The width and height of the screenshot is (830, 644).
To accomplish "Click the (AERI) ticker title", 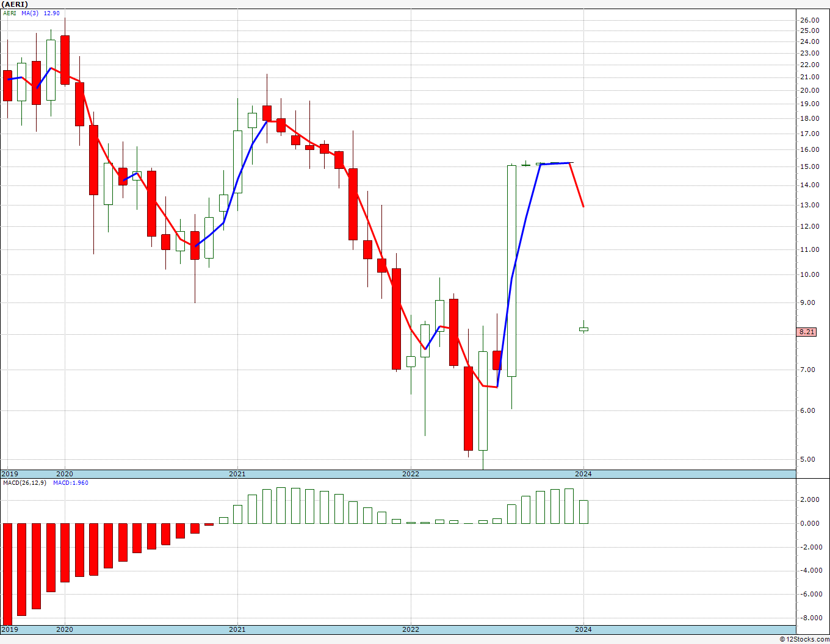I will (15, 4).
